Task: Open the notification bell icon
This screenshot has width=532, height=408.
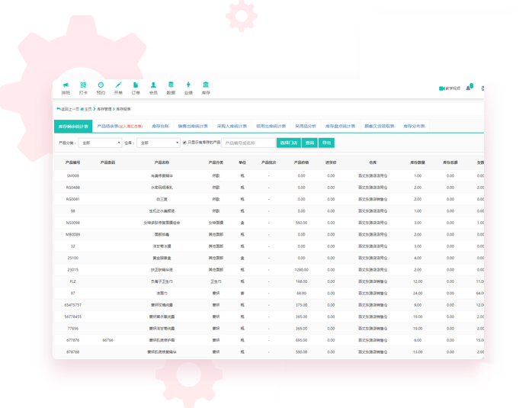Action: pyautogui.click(x=469, y=88)
